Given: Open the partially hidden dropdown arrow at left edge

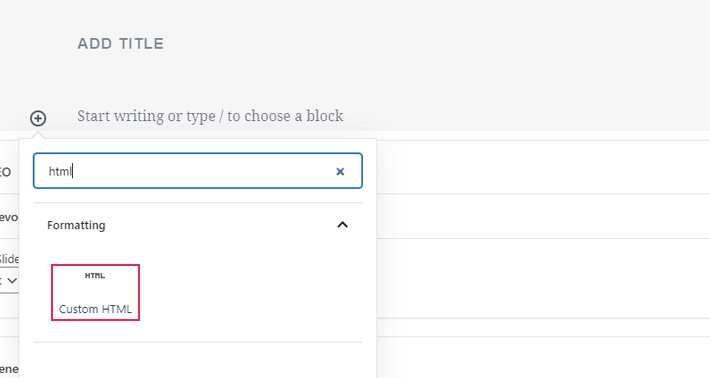Looking at the screenshot, I should [x=12, y=281].
